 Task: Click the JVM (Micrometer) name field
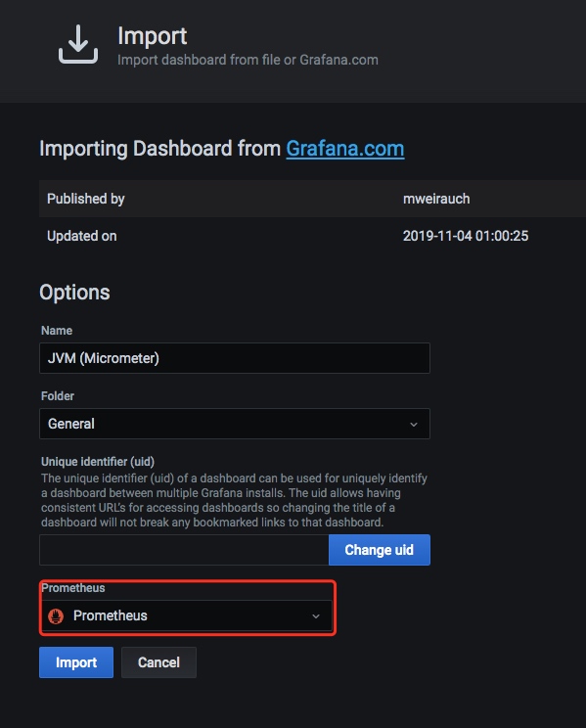point(235,358)
